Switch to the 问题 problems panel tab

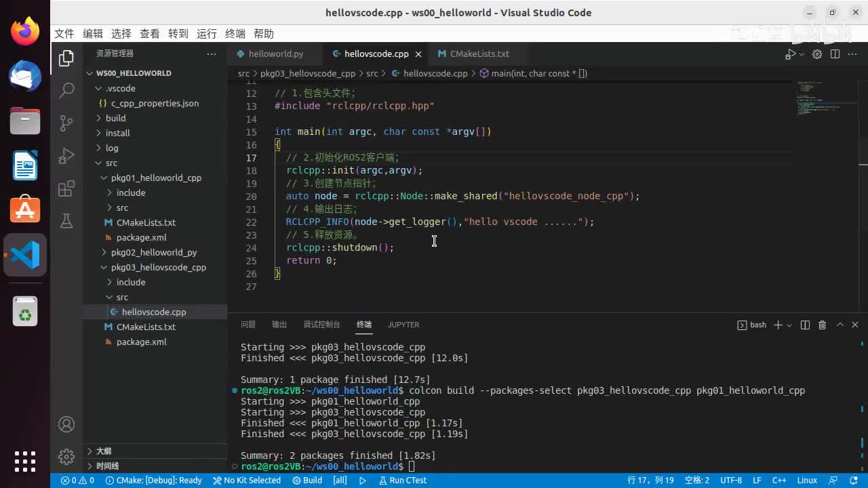(248, 325)
